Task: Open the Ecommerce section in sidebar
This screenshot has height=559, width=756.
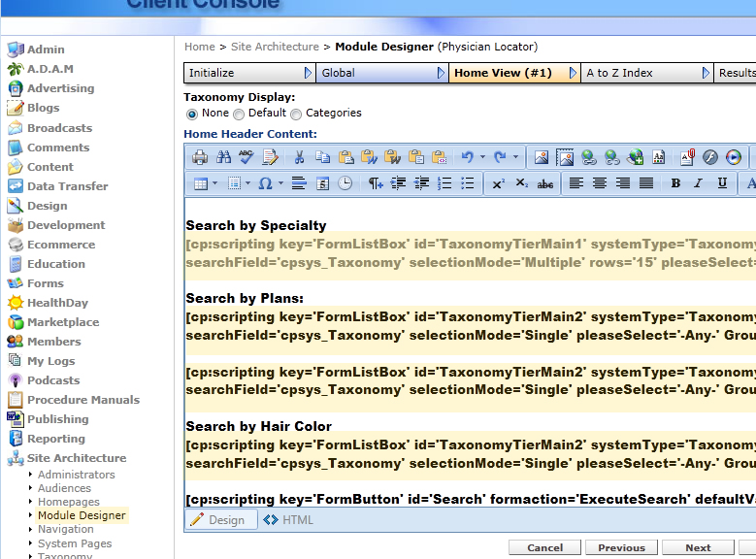Action: pyautogui.click(x=60, y=245)
